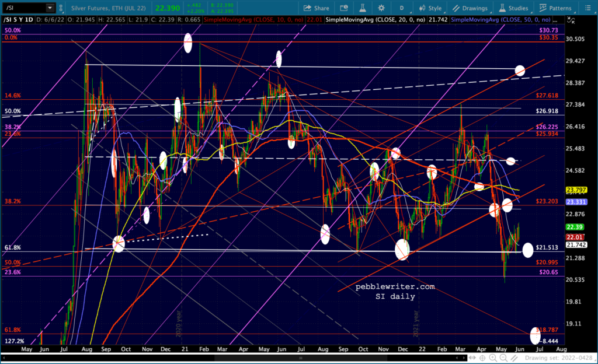Screen dimensions: 598x364
Task: Click the flask icon in top toolbar
Action: [362, 8]
